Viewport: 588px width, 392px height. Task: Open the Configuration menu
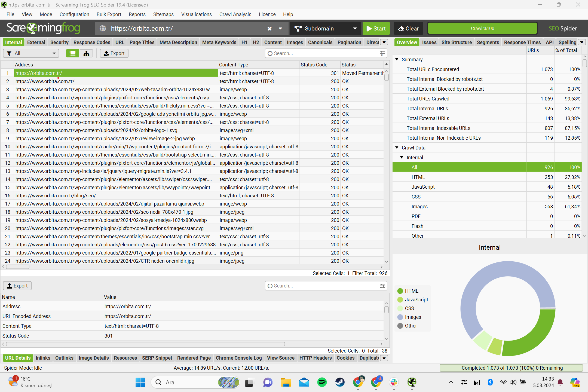pyautogui.click(x=74, y=14)
